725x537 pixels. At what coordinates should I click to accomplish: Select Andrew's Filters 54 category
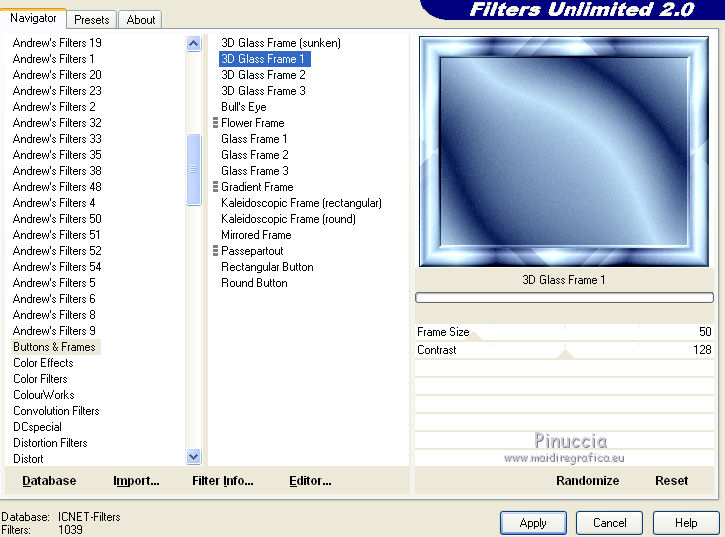click(x=57, y=267)
